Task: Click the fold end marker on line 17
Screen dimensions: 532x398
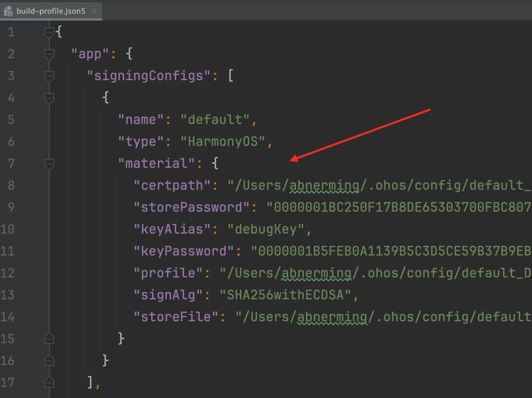Action: point(49,382)
